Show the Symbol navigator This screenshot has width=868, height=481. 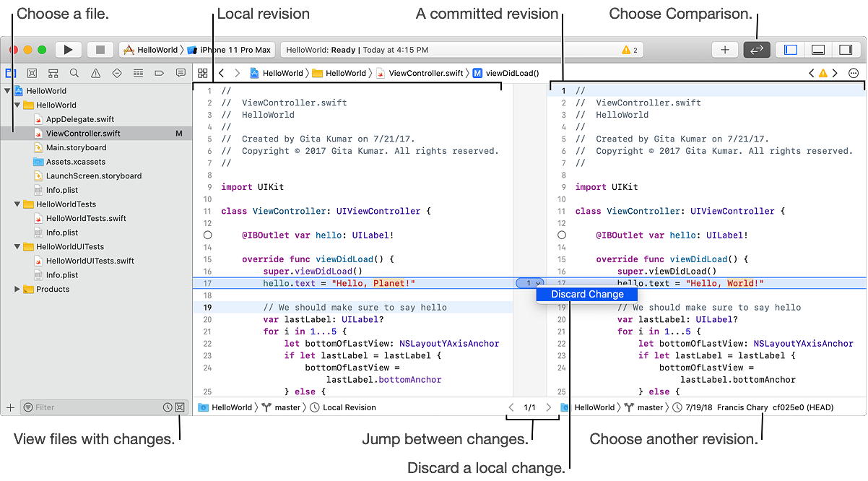(53, 73)
